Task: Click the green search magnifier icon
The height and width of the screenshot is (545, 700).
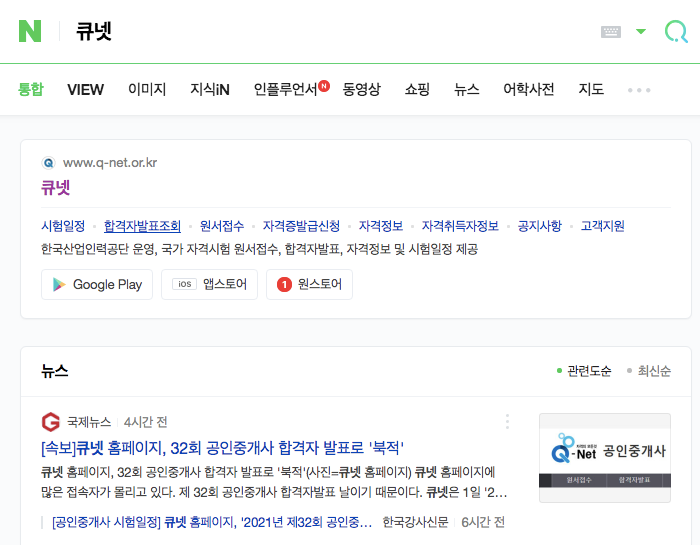Action: coord(676,31)
